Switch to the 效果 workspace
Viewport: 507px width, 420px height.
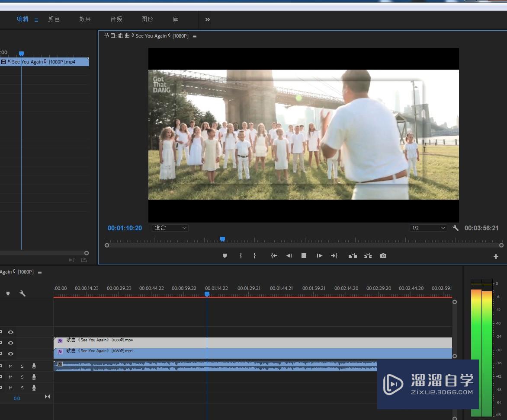(x=85, y=19)
